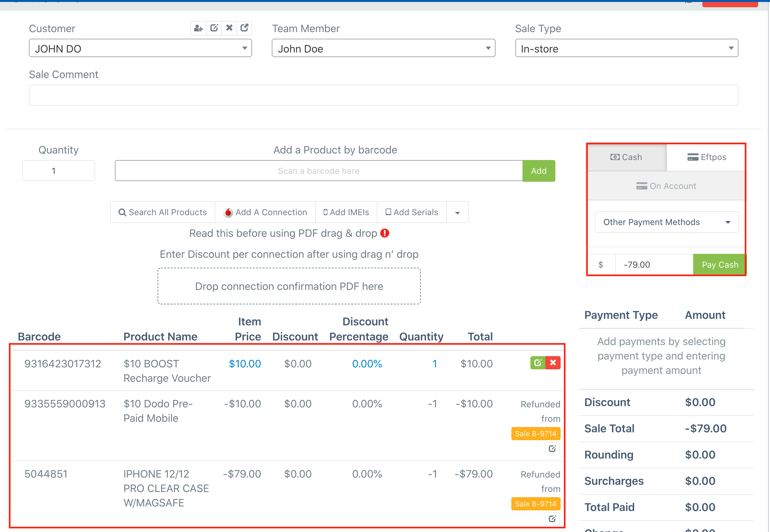Click the -$10.00 total in Dodo row
Image resolution: width=770 pixels, height=532 pixels.
pos(474,404)
